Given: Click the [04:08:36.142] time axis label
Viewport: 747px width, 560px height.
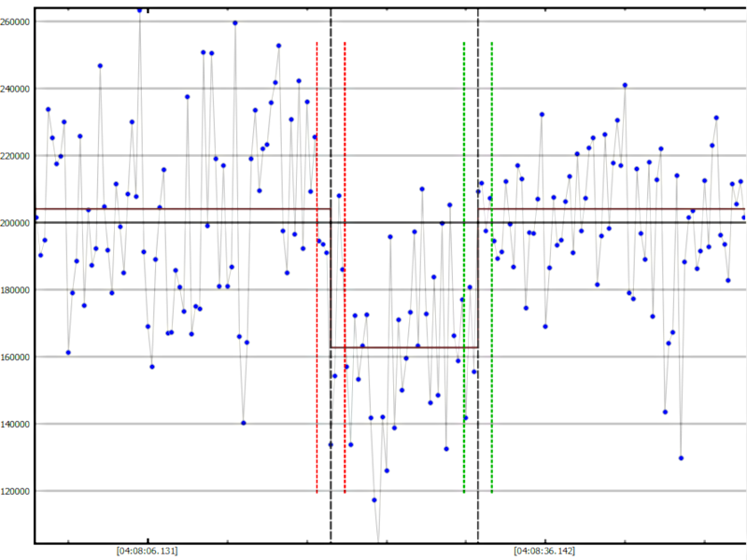Looking at the screenshot, I should coord(545,551).
